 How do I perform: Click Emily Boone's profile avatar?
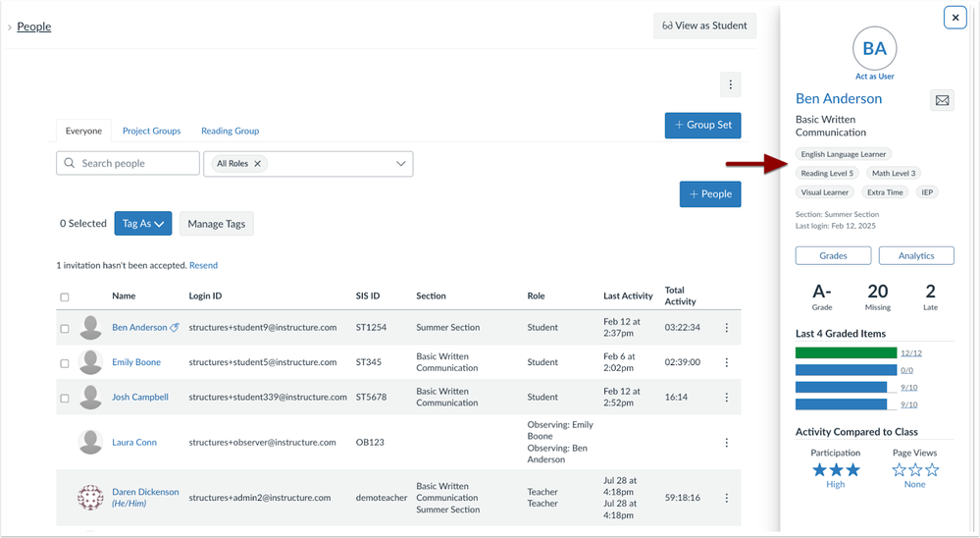pos(90,362)
